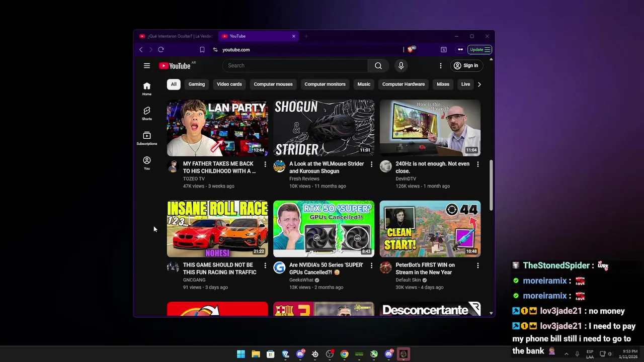
Task: Open Shorts from the sidebar
Action: 147,113
